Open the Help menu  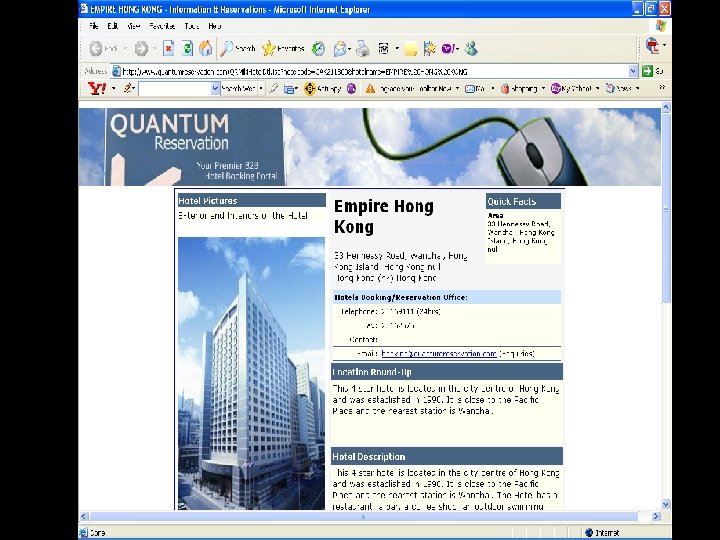[x=214, y=26]
